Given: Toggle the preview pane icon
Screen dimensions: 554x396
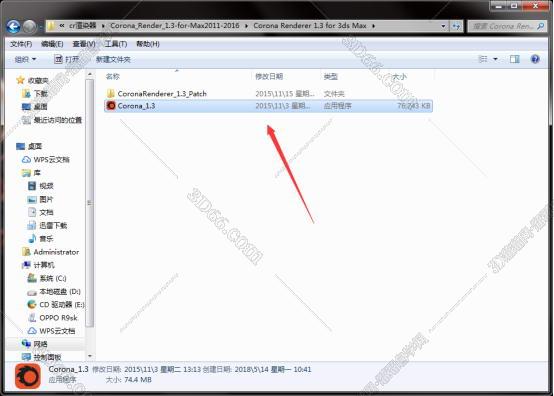Looking at the screenshot, I should point(514,59).
